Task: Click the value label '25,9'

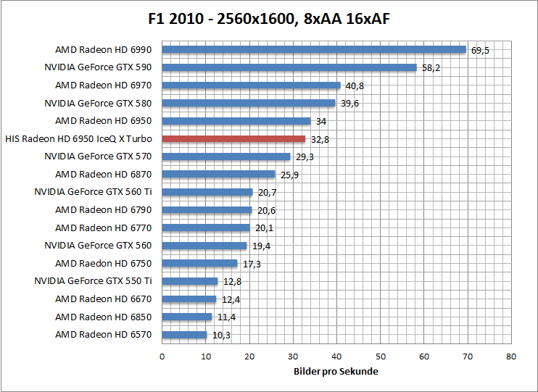Action: click(x=289, y=175)
